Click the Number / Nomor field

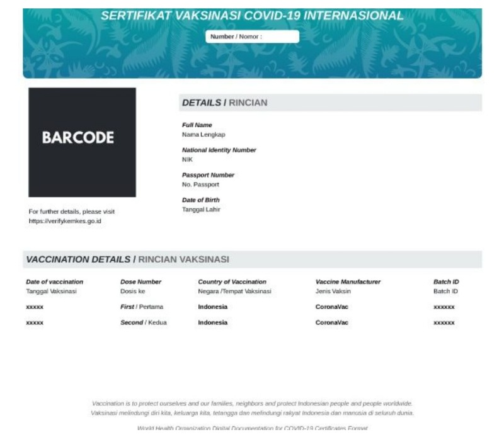coord(253,37)
